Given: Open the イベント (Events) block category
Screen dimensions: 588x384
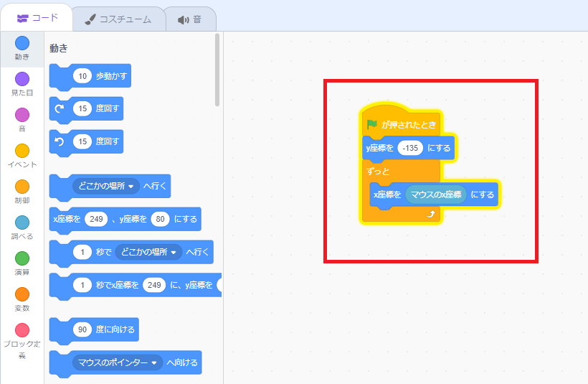Looking at the screenshot, I should [22, 151].
